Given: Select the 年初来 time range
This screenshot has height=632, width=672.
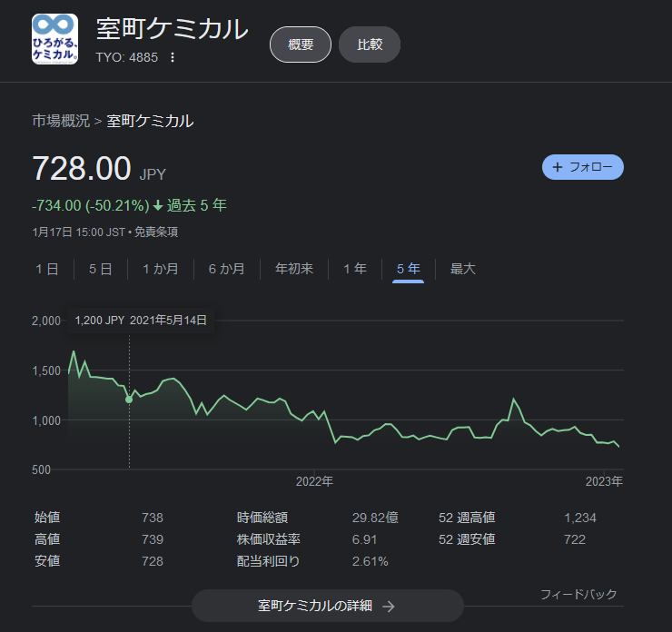Looking at the screenshot, I should pos(294,269).
